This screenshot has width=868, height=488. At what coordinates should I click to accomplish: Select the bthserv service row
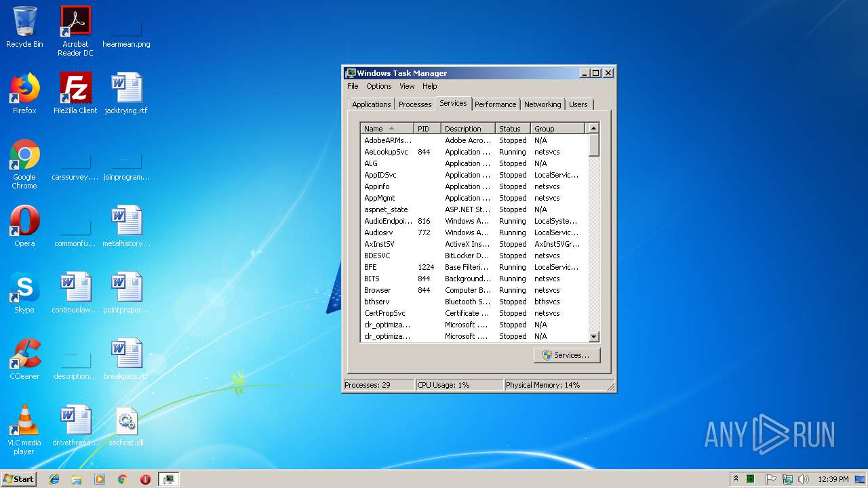click(x=474, y=302)
